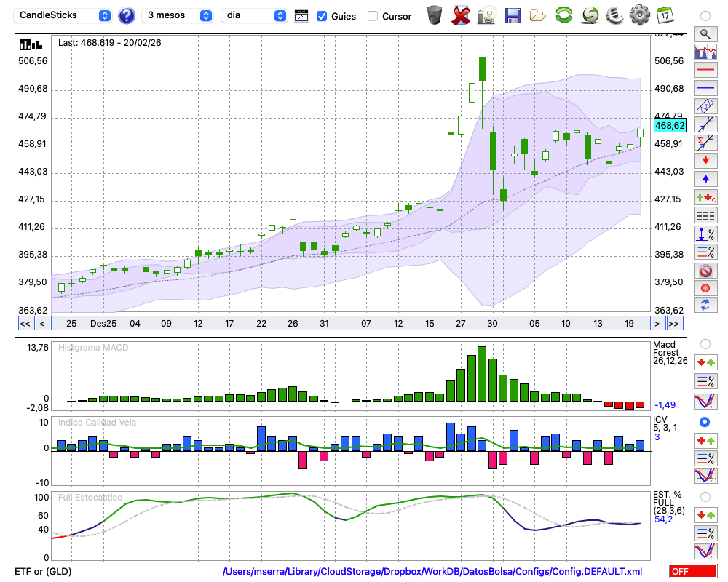
Task: Select the radio button beside Macd Forest panel
Action: 705,343
